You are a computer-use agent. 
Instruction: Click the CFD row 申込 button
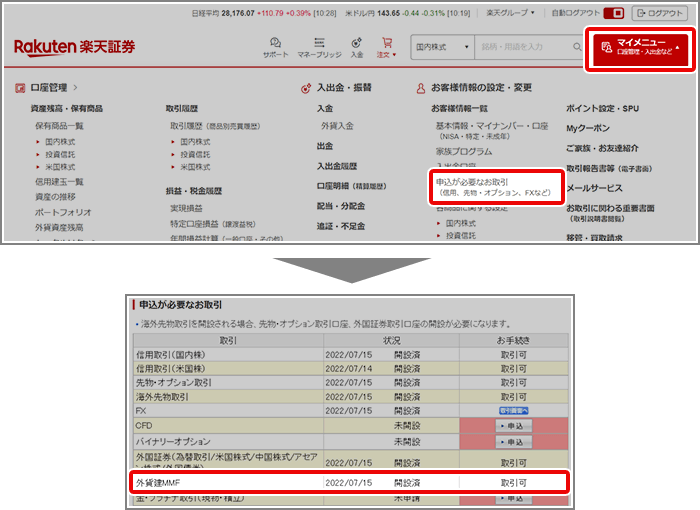coord(513,426)
